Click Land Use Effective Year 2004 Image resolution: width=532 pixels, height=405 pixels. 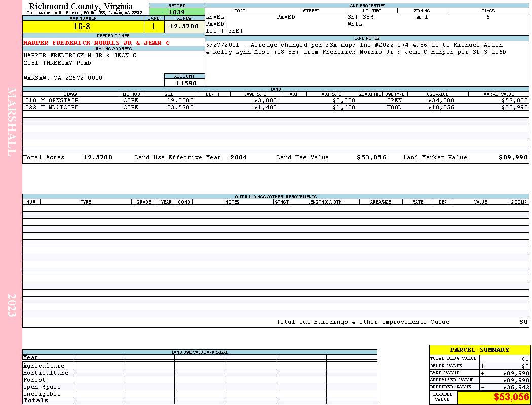coord(238,157)
